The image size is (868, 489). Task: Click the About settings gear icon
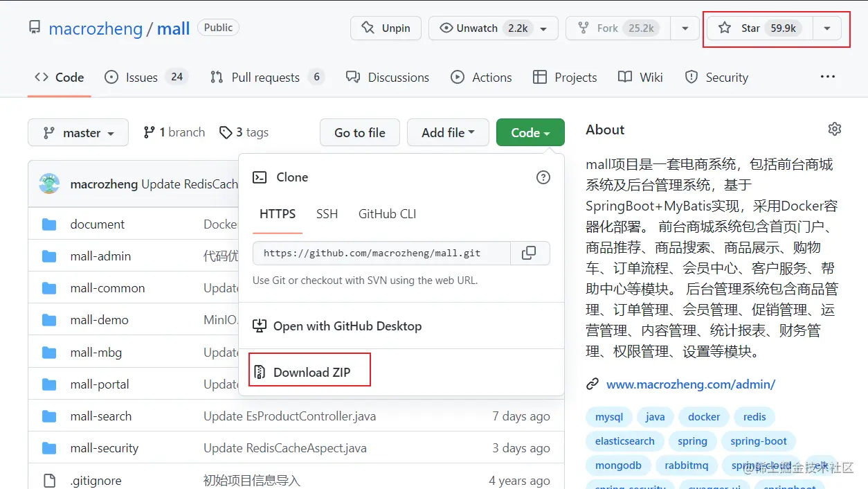tap(835, 129)
